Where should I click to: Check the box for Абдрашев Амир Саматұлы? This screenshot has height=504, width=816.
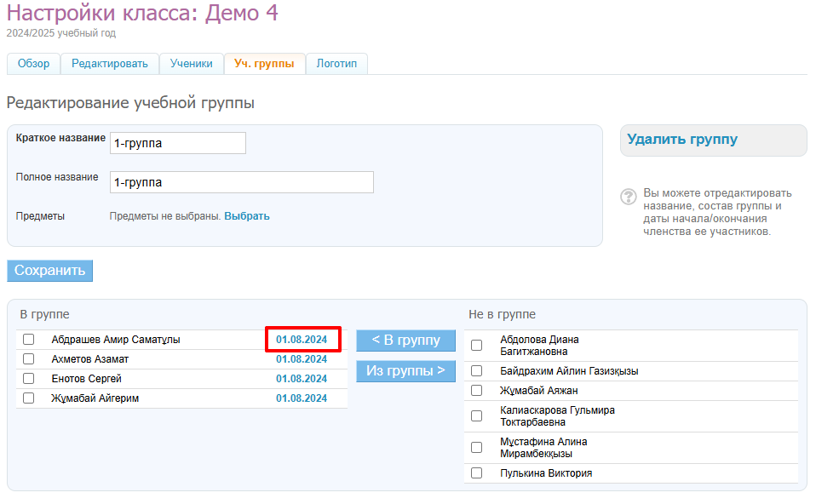point(29,340)
